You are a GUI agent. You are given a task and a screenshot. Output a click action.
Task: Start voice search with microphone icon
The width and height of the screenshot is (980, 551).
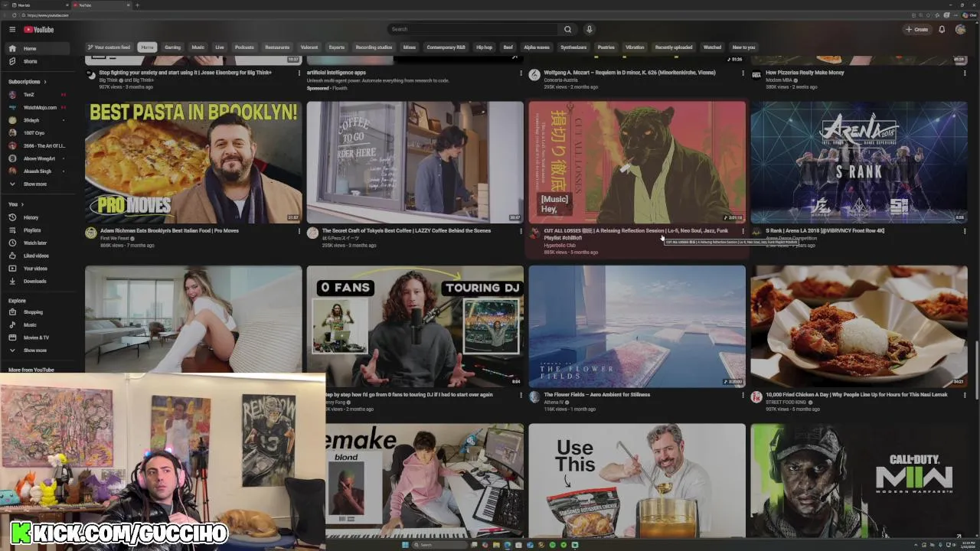coord(589,29)
